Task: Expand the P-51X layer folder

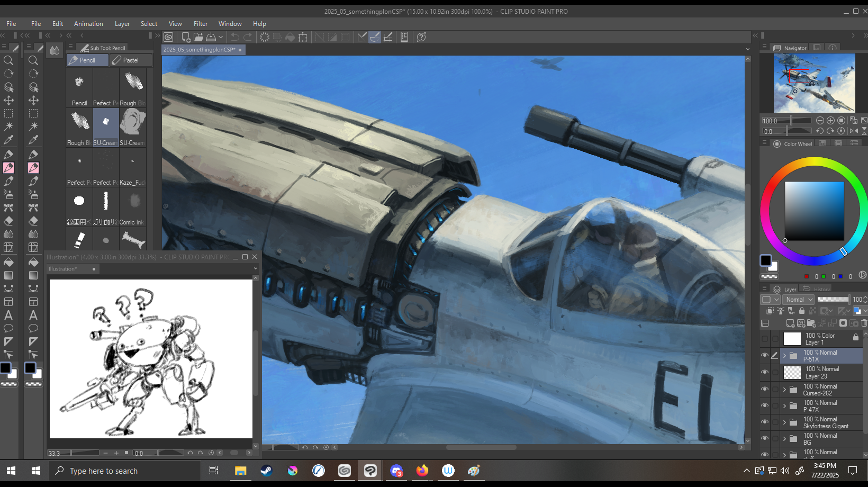Action: tap(785, 356)
